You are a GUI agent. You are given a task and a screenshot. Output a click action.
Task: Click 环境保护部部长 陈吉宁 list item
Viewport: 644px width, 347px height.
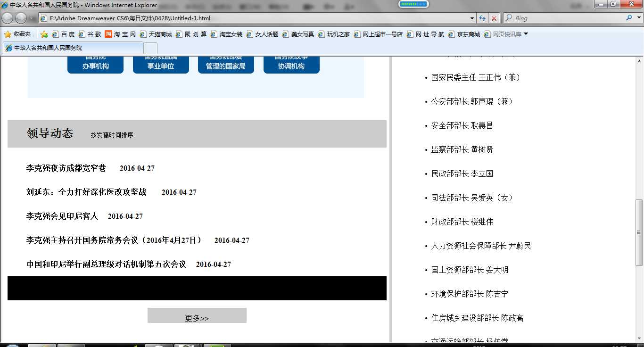[470, 294]
